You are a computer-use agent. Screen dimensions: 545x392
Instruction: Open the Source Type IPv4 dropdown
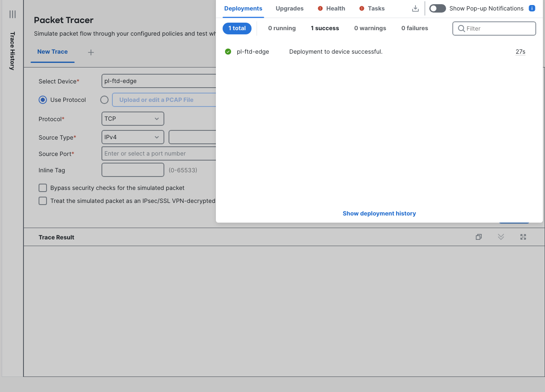[x=133, y=137]
